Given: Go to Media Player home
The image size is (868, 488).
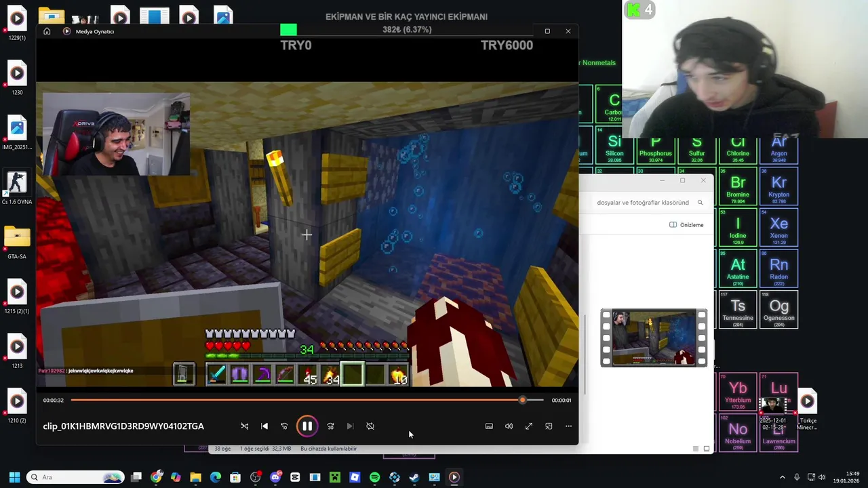Looking at the screenshot, I should tap(47, 31).
